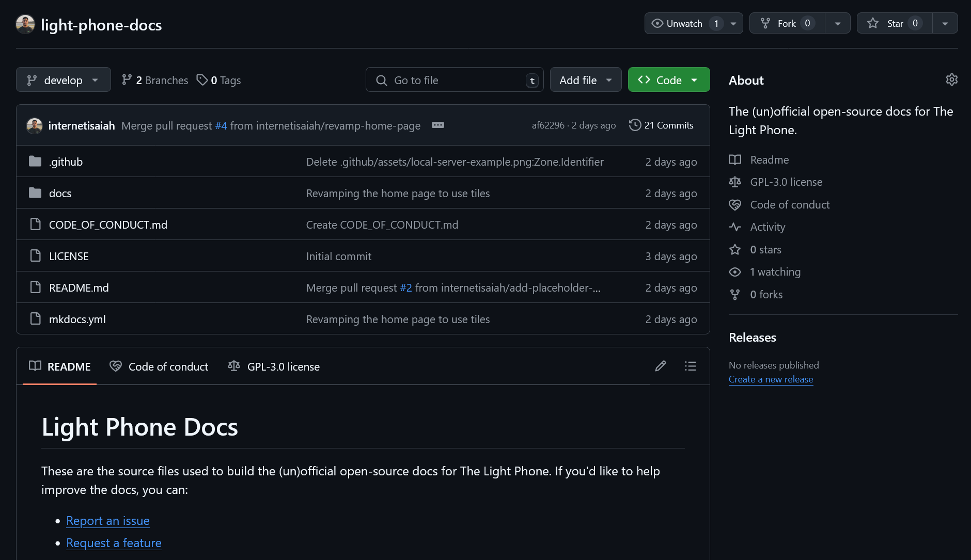
Task: Click the LICENSE file icon
Action: (35, 255)
